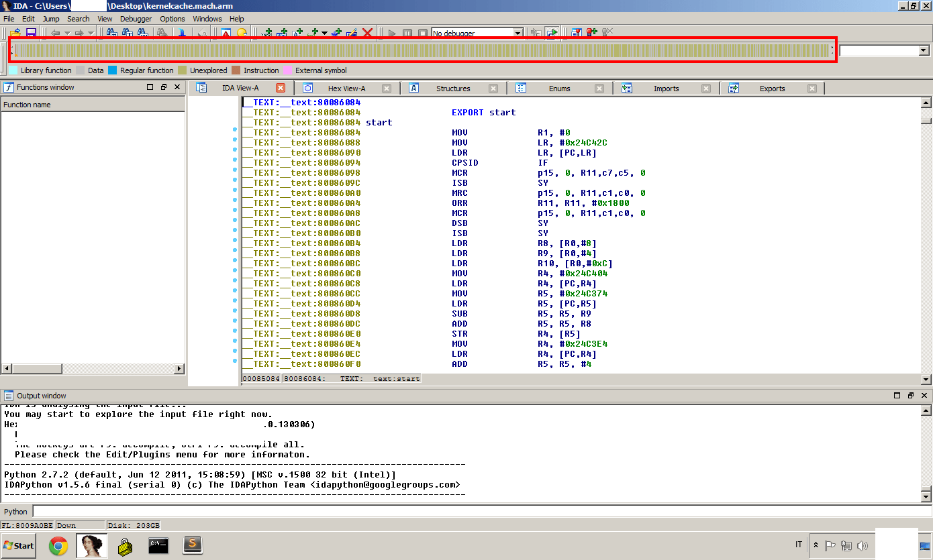Click the text search binoculars icon

coord(128,33)
